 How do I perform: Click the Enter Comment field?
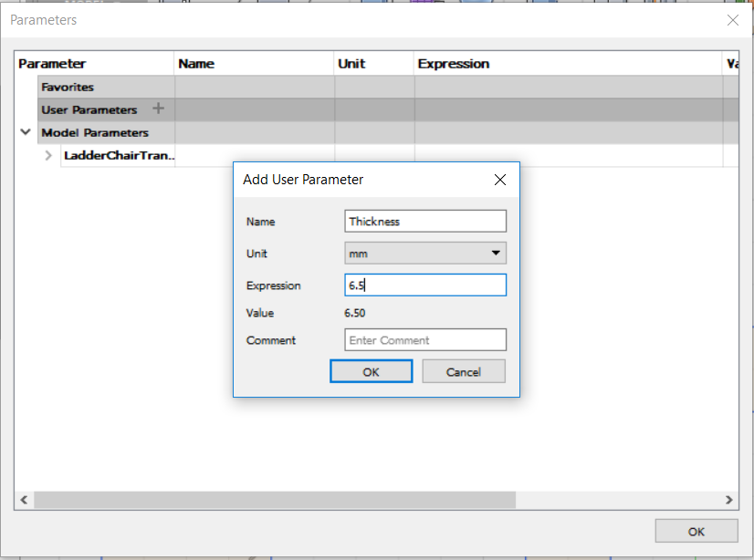(x=425, y=340)
